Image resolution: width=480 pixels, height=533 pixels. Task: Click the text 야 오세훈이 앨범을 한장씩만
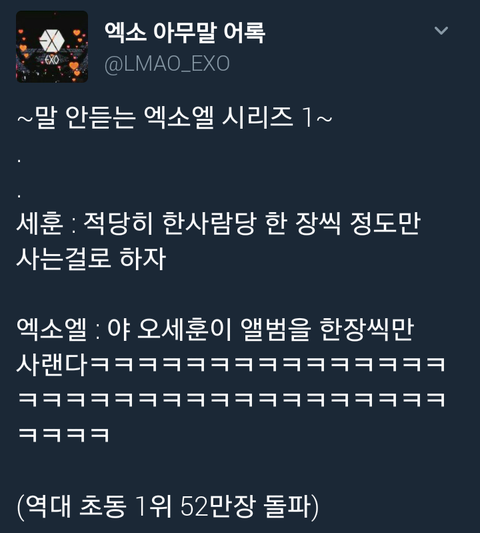[260, 329]
